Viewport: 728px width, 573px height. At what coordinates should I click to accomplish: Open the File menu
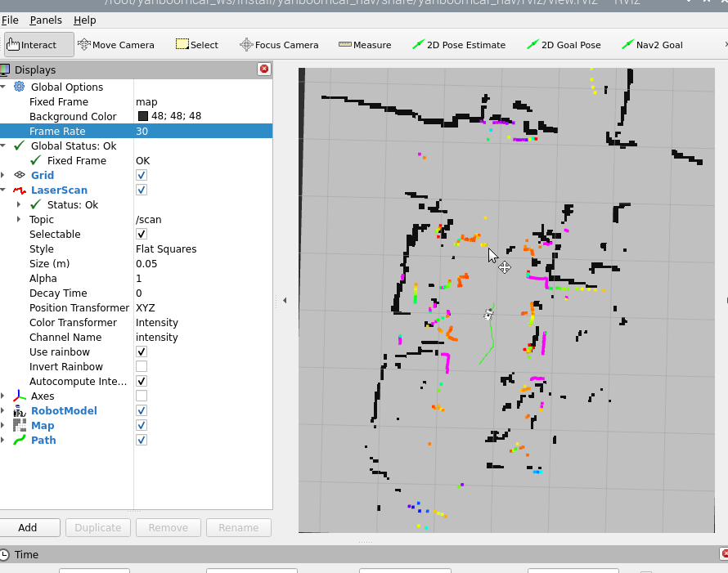[x=10, y=20]
